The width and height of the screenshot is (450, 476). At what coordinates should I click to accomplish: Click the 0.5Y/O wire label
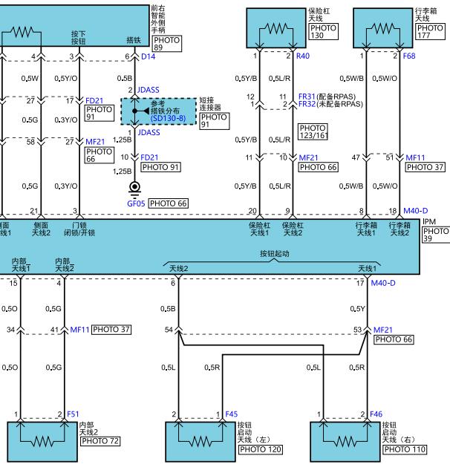[66, 78]
